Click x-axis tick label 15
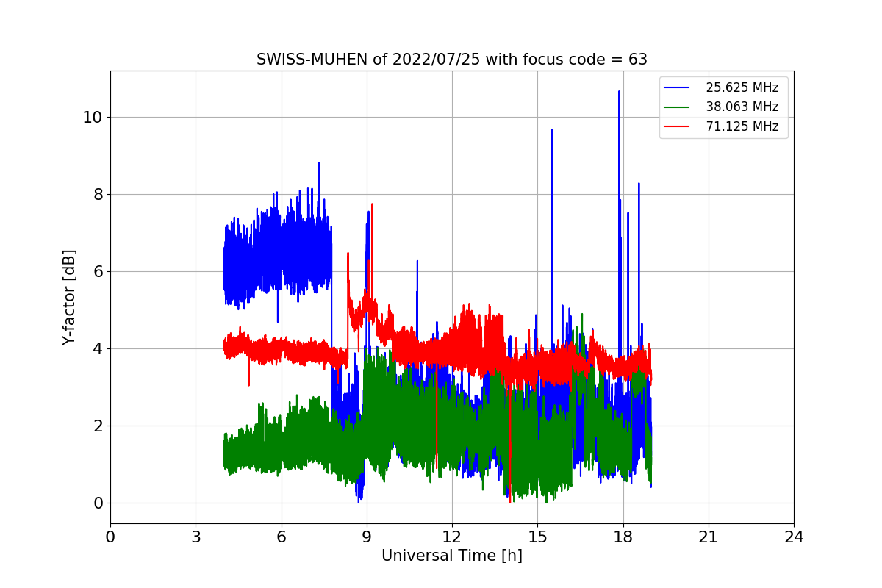Viewport: 882px width, 588px height. tap(537, 537)
